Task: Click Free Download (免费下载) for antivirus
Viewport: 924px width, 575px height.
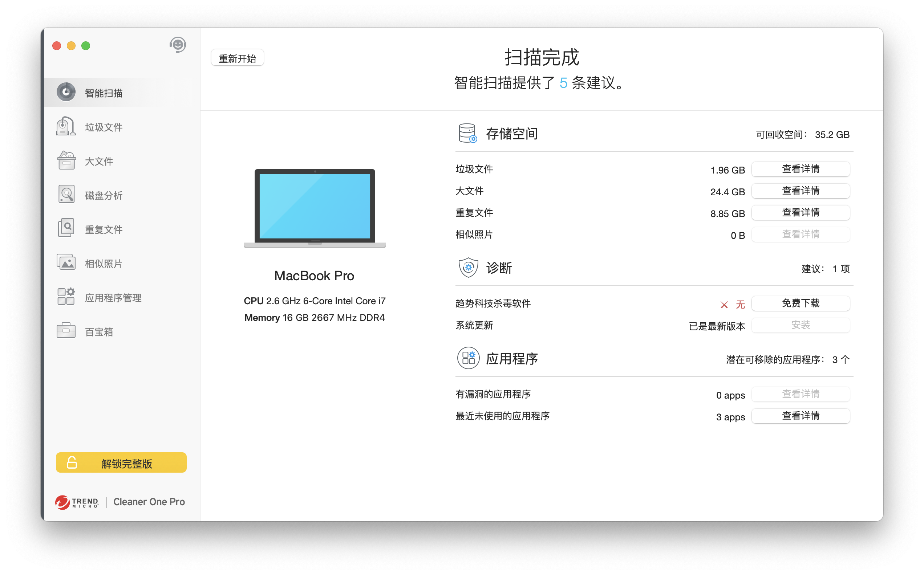Action: click(x=801, y=303)
